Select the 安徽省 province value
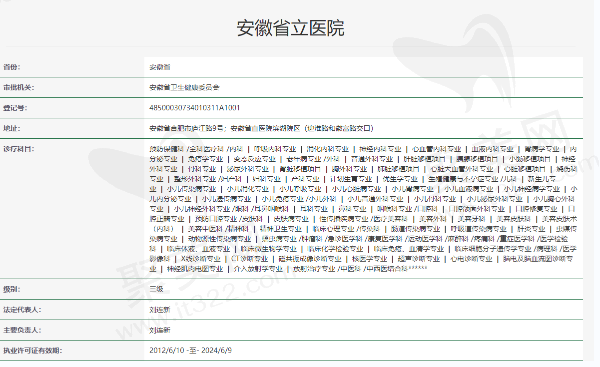600x367 pixels. coord(160,67)
